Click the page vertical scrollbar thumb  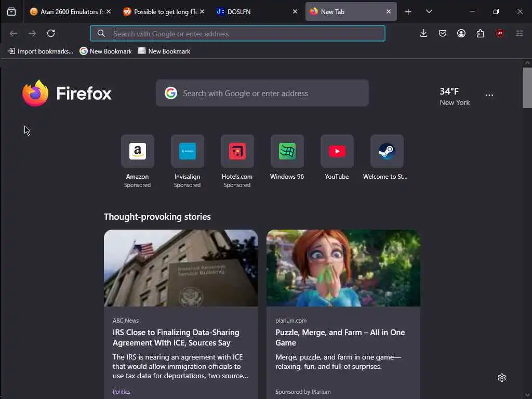click(x=527, y=87)
